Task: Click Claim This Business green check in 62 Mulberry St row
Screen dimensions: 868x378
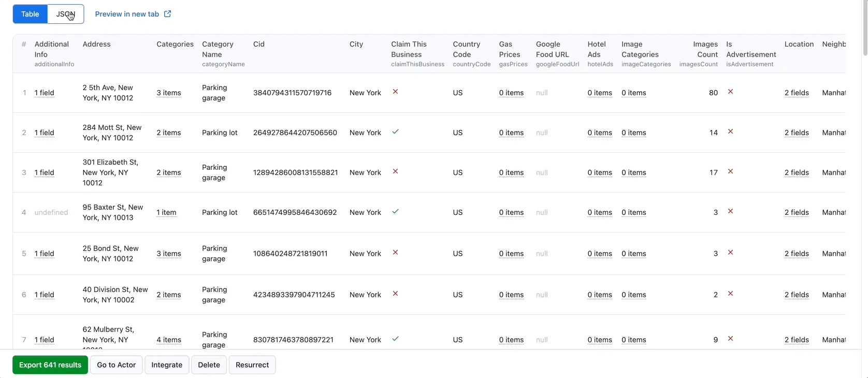Action: 395,339
